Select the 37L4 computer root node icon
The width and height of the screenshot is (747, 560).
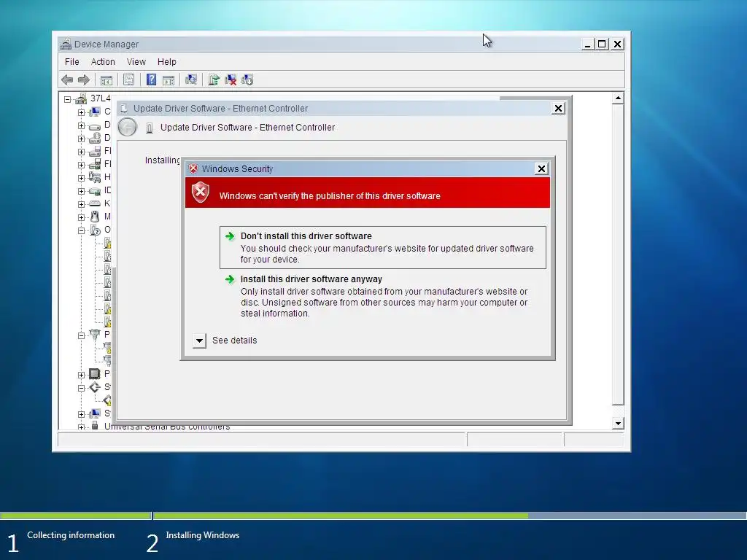coord(82,98)
